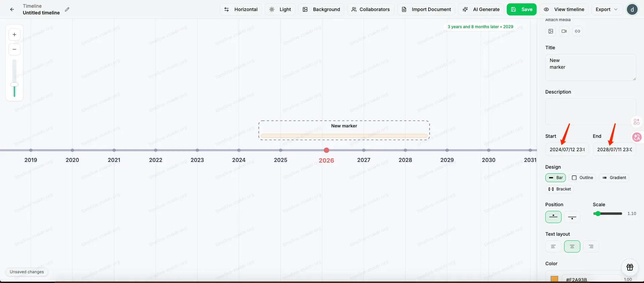Adjust the Scale slider
Screen dimensions: 644x283
coord(607,214)
